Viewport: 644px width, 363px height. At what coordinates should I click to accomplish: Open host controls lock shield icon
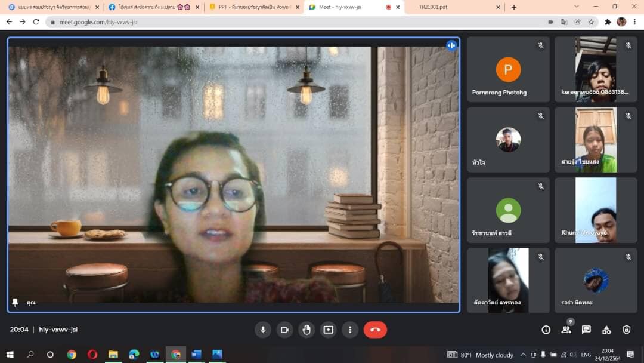tap(626, 330)
